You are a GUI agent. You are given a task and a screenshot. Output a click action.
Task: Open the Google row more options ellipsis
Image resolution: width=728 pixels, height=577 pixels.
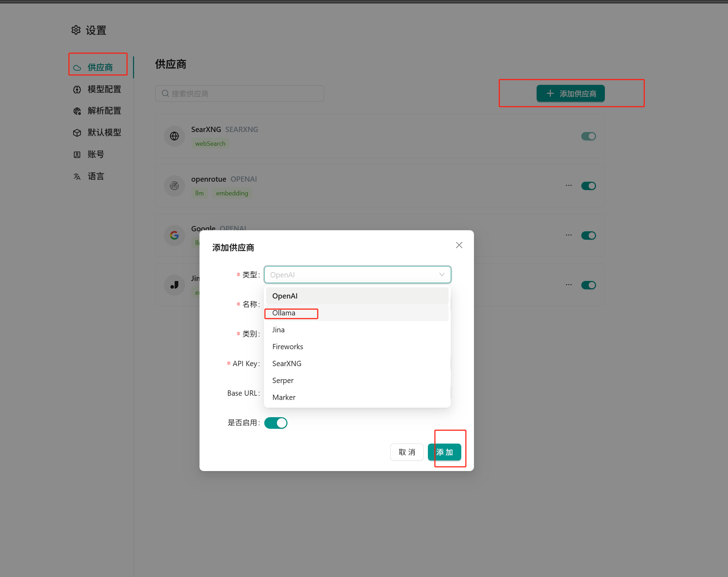569,235
